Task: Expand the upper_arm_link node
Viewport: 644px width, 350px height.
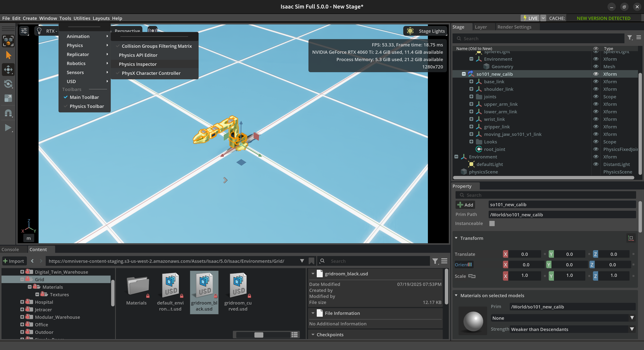Action: click(471, 104)
